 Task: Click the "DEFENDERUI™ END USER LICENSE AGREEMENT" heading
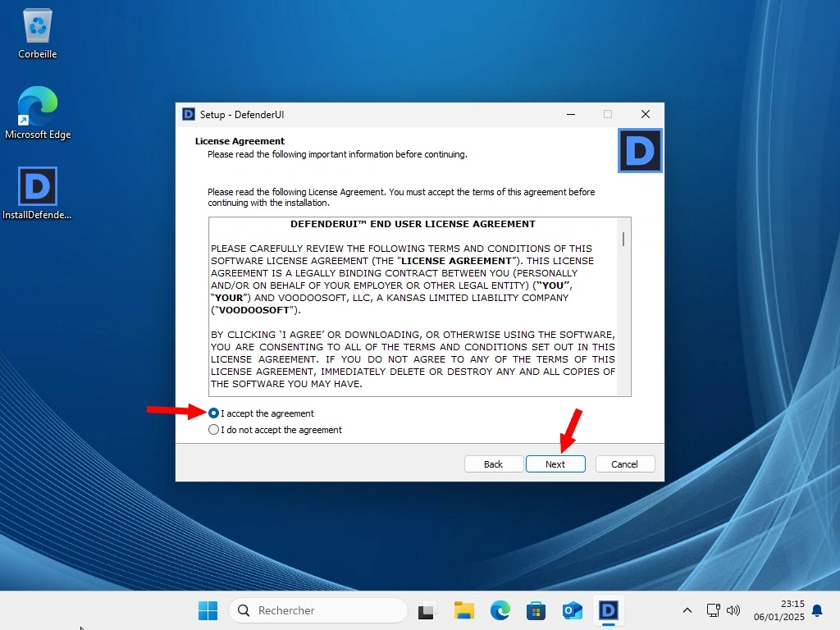[413, 224]
